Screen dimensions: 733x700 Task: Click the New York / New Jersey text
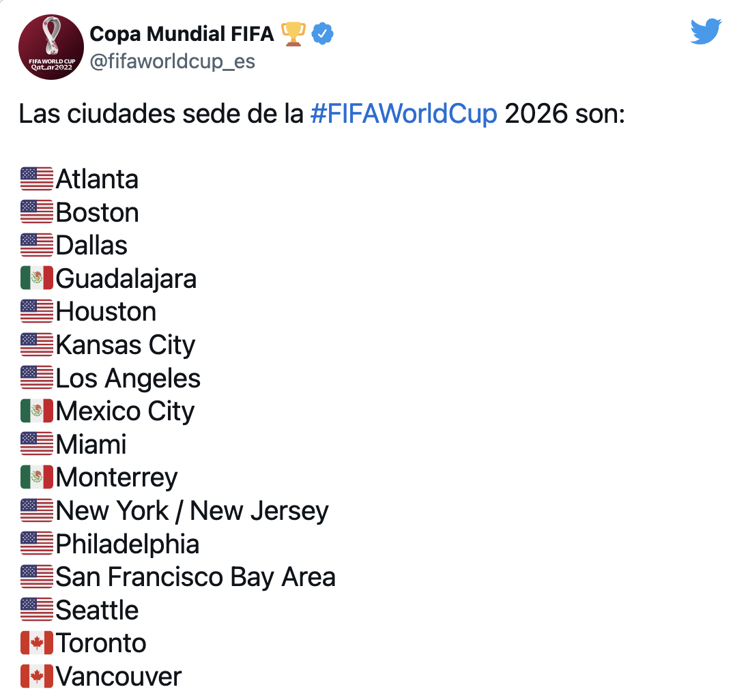pos(192,510)
